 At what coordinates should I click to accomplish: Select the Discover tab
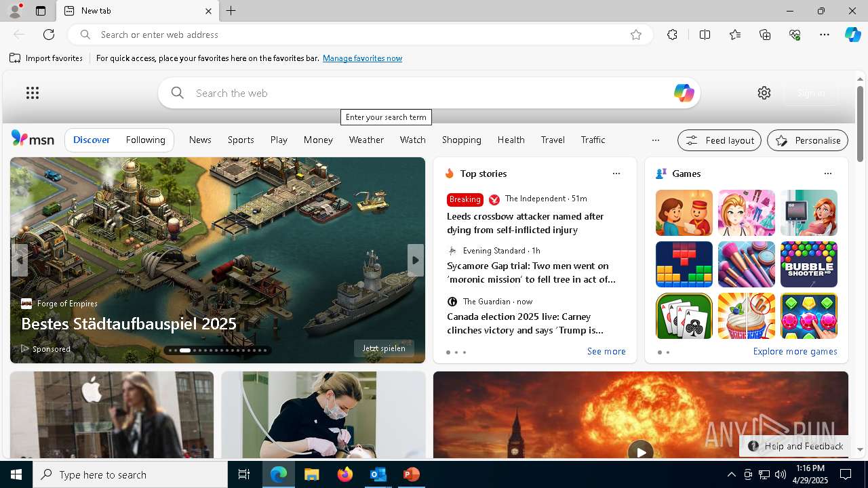(x=92, y=140)
